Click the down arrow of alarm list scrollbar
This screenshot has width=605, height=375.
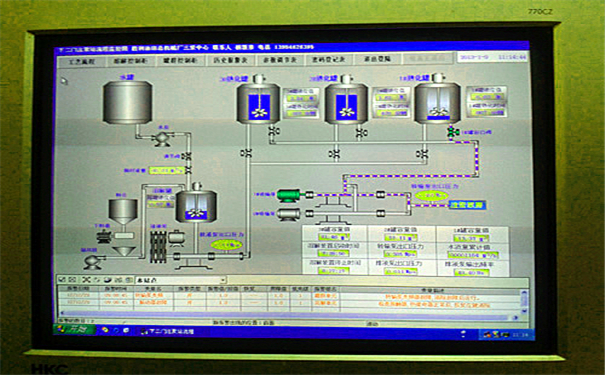click(524, 311)
